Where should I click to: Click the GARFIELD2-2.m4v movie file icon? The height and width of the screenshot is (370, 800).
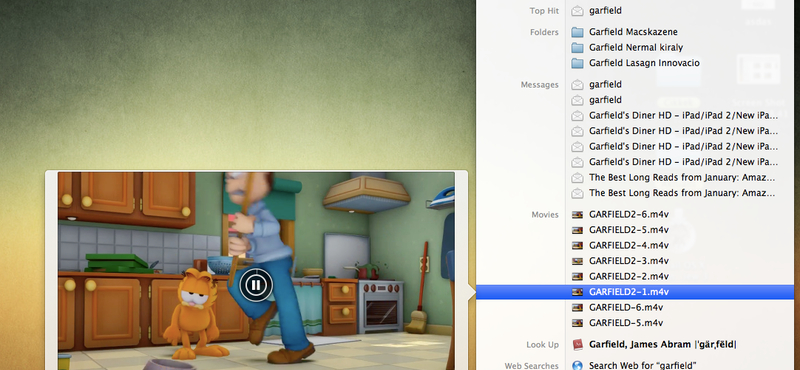(577, 277)
